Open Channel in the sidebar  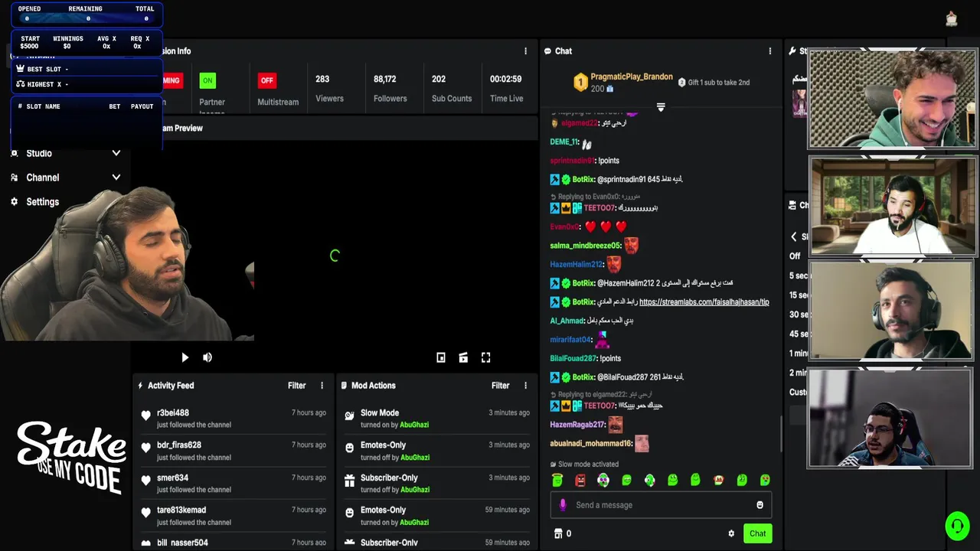tap(43, 178)
